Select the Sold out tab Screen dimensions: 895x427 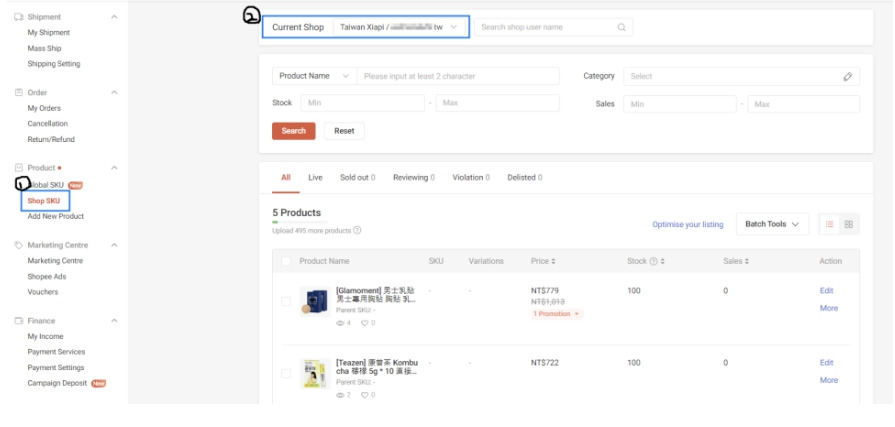(x=358, y=178)
